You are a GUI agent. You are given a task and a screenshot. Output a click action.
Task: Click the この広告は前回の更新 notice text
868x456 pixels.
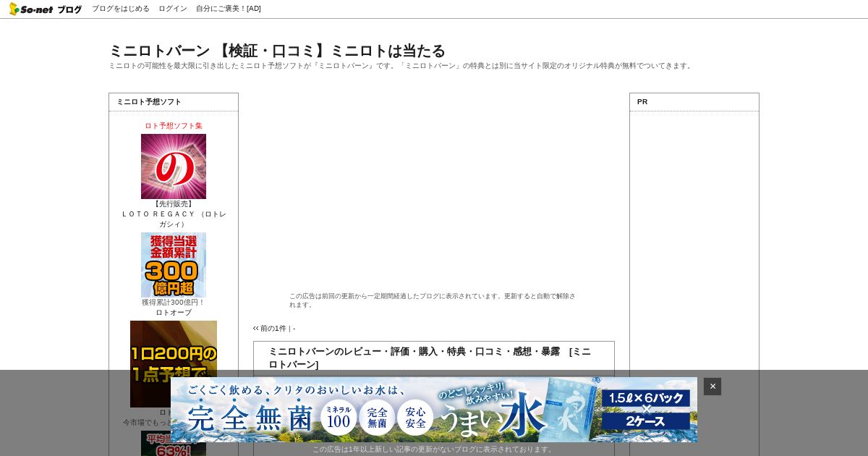click(433, 300)
